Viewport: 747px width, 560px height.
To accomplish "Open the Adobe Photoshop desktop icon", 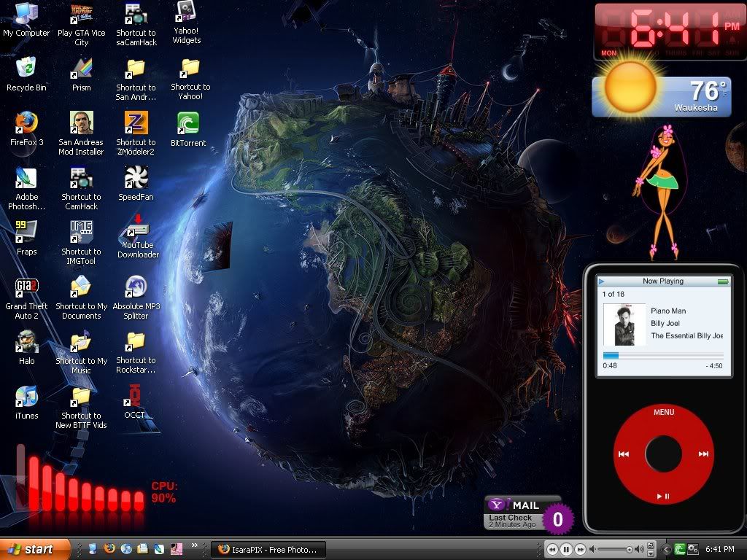I will [26, 179].
